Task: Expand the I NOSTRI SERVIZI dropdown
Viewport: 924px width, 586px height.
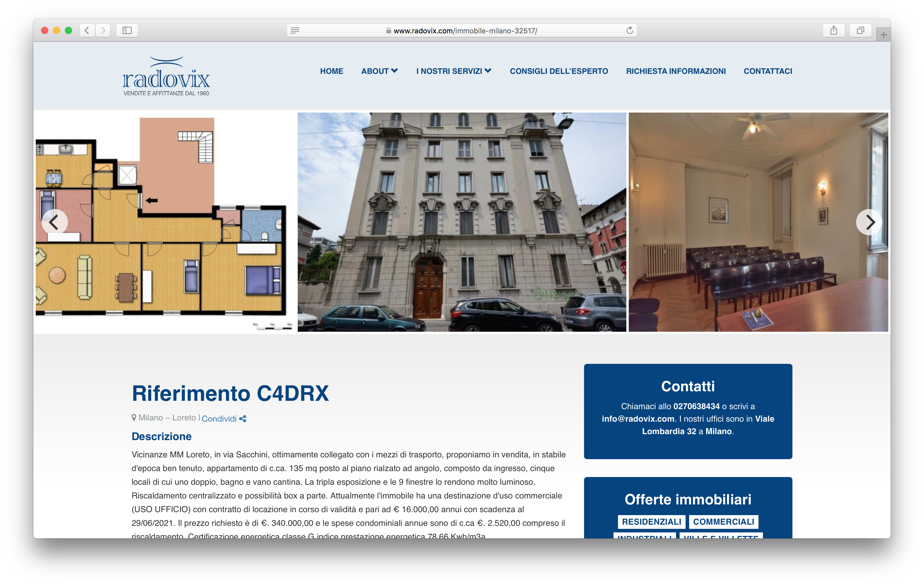Action: pyautogui.click(x=454, y=71)
